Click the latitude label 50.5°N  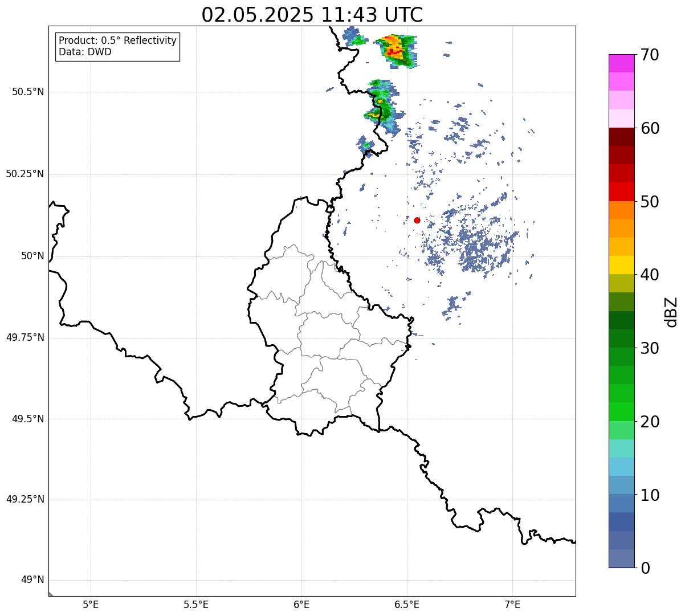coord(28,92)
